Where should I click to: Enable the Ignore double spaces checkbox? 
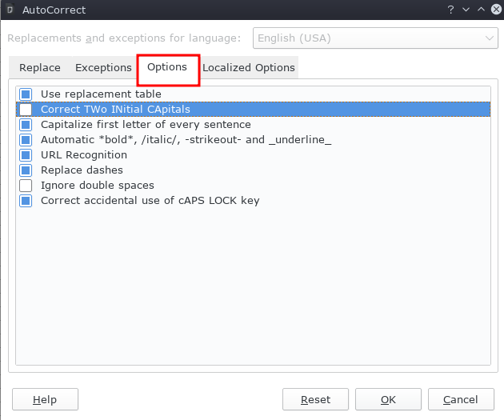(x=26, y=186)
